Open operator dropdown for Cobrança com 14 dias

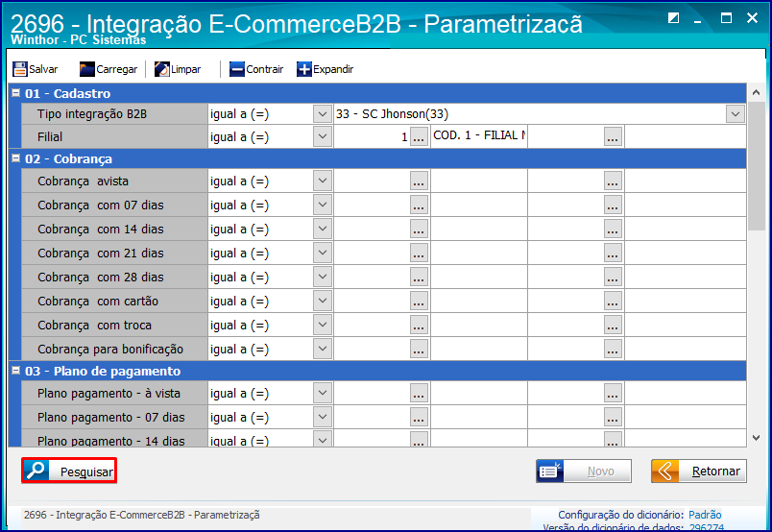(323, 230)
